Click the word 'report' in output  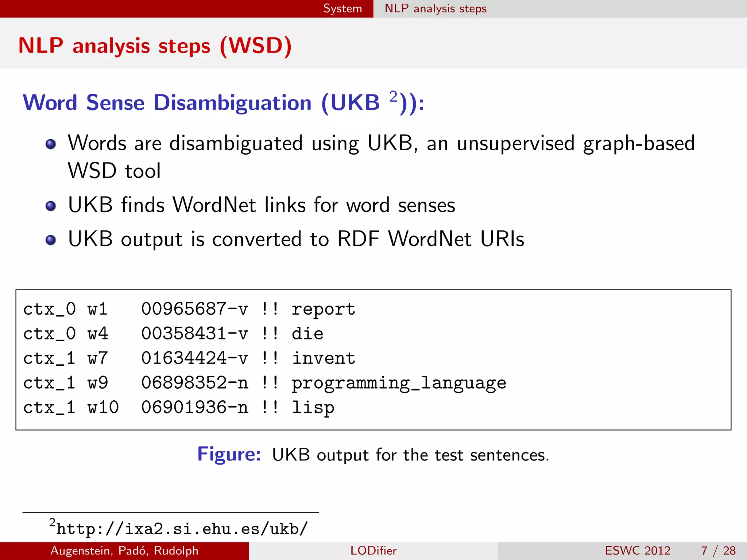(x=323, y=310)
